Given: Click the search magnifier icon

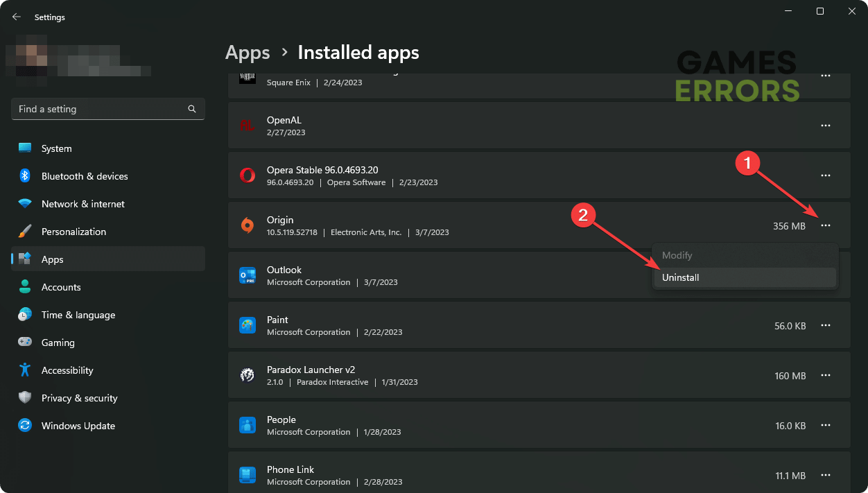Looking at the screenshot, I should click(x=192, y=109).
